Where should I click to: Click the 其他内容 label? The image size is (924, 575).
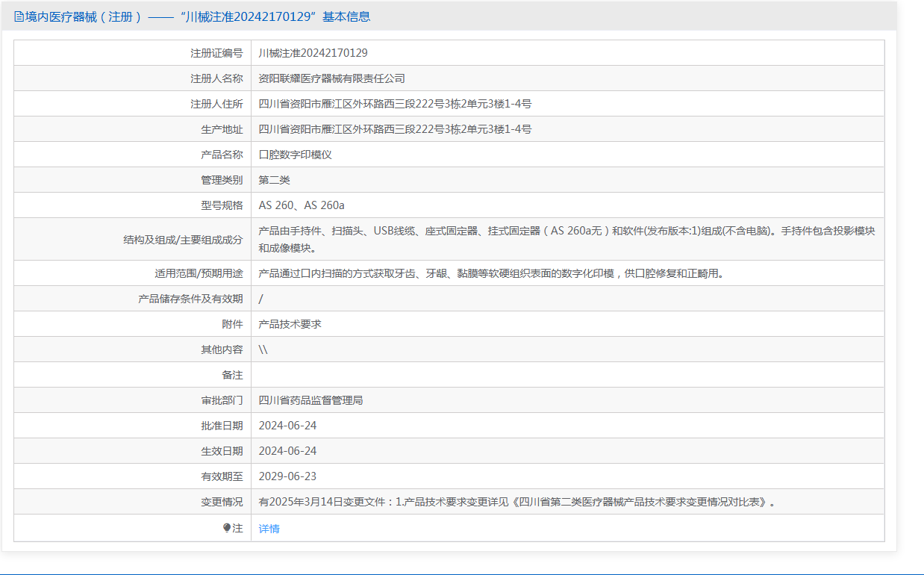[x=222, y=349]
